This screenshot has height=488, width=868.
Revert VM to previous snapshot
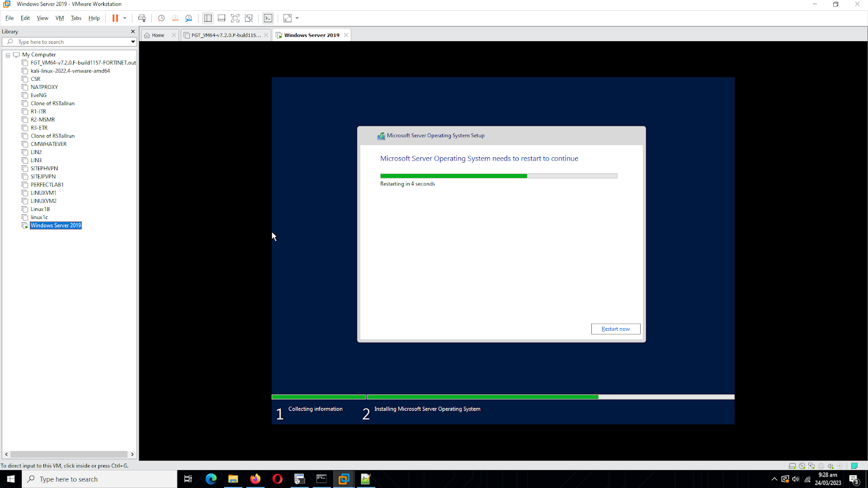[175, 18]
